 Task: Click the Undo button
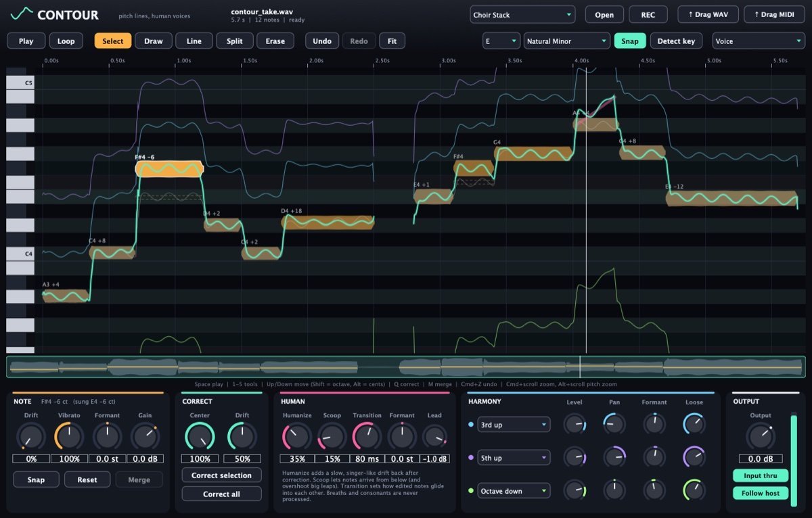coord(322,41)
